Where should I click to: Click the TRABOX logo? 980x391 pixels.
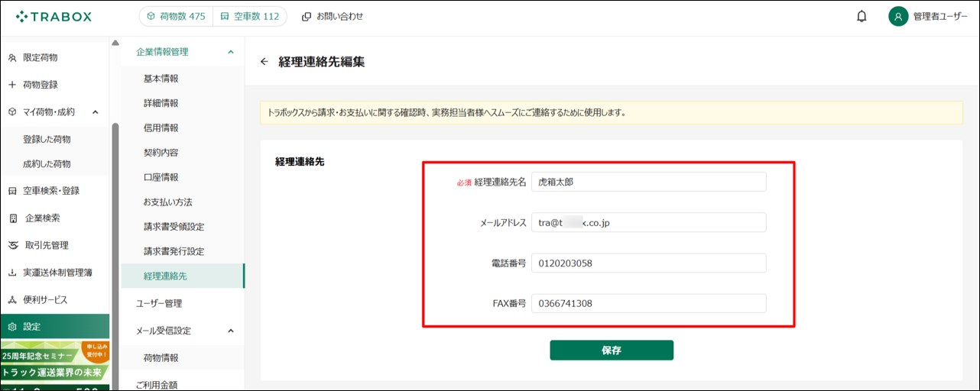click(x=54, y=16)
